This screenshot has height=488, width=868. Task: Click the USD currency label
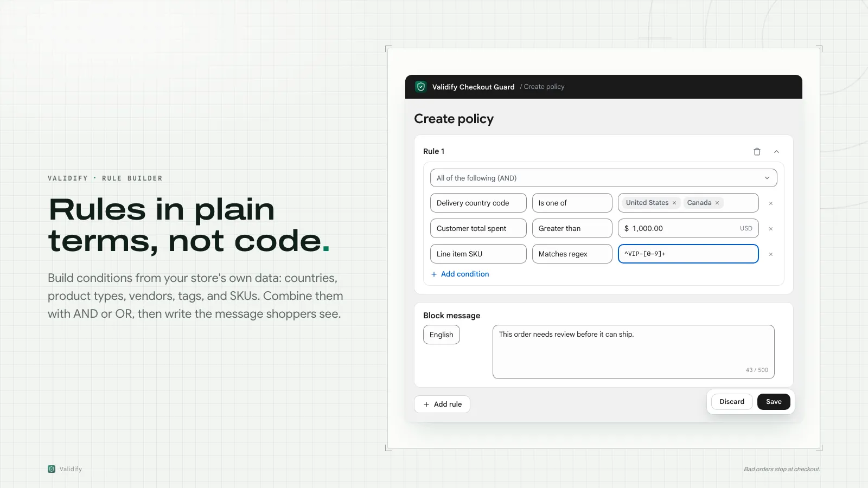pyautogui.click(x=746, y=228)
